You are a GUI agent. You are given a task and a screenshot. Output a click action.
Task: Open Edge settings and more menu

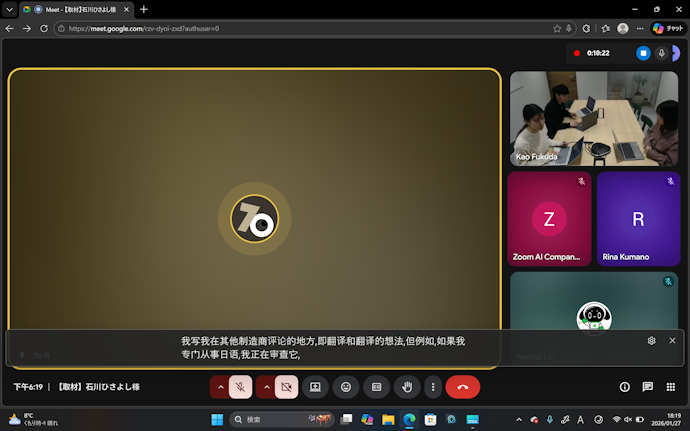(x=640, y=29)
